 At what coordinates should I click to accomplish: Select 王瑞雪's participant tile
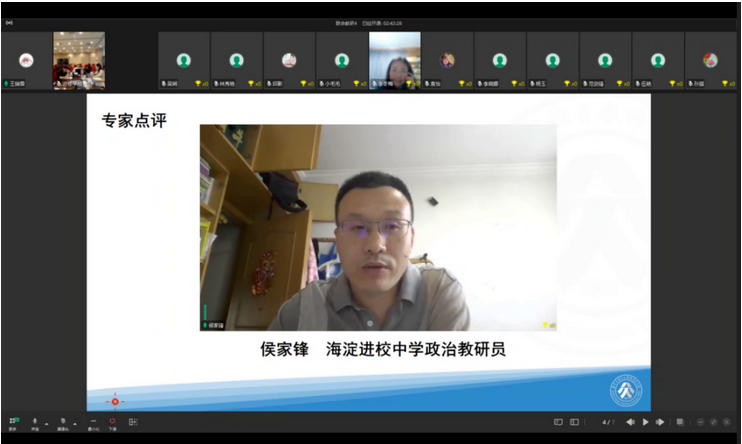click(26, 61)
